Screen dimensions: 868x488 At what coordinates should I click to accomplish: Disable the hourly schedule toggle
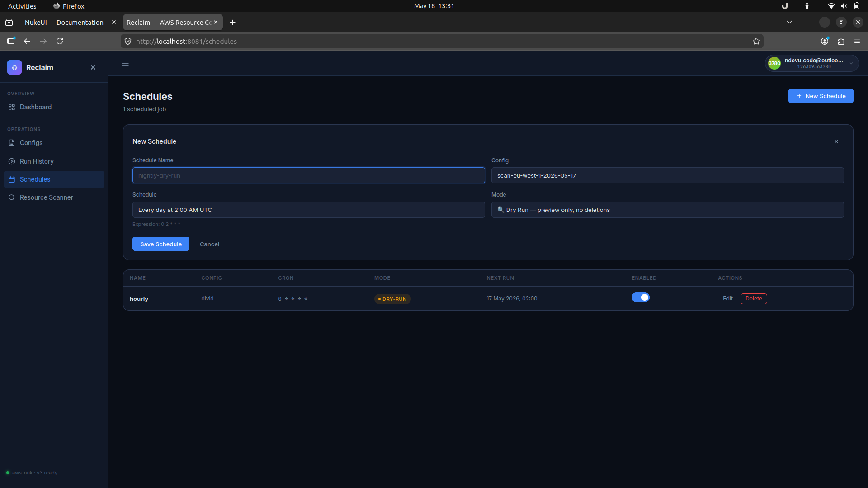coord(640,297)
